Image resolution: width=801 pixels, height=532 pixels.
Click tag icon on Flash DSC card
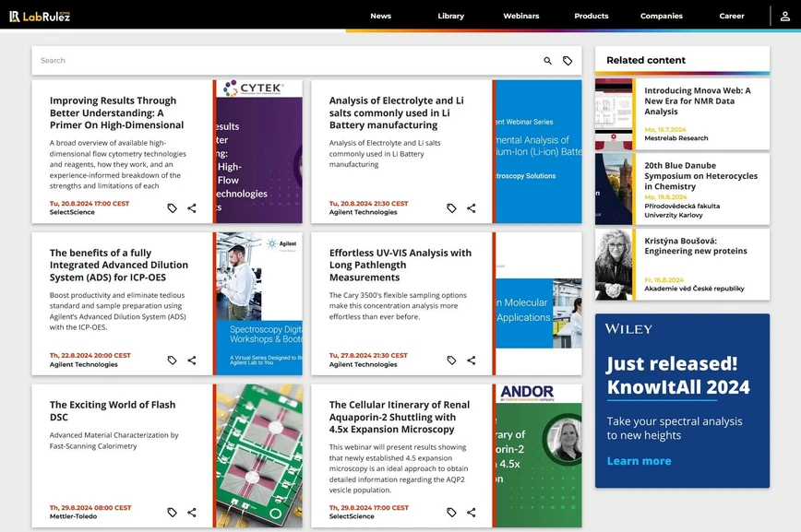pos(173,512)
